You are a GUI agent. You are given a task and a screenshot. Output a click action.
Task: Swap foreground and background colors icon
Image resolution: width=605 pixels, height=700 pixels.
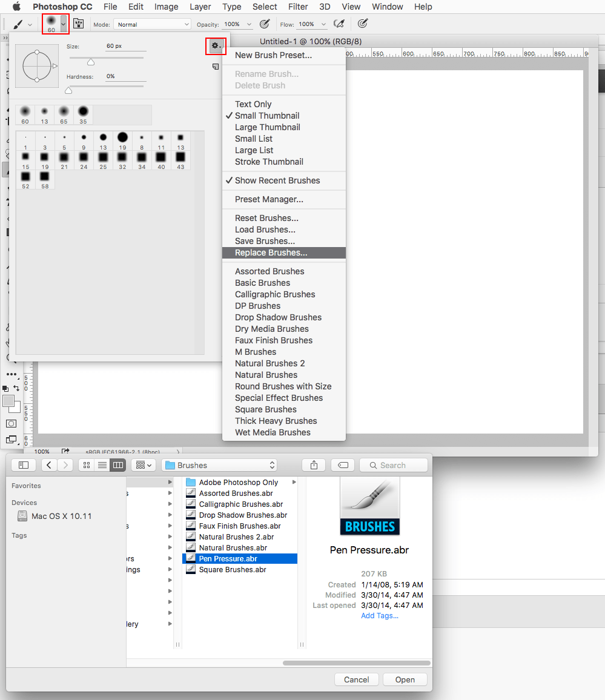pos(16,388)
